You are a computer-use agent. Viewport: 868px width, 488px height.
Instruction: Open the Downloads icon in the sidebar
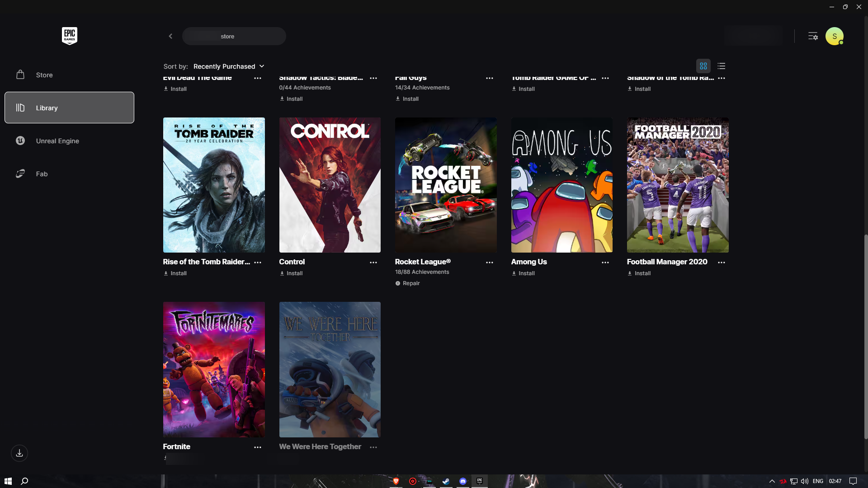[19, 453]
